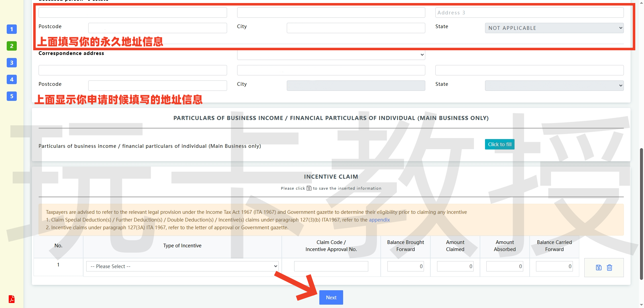644x308 pixels.
Task: Focus Claim Code / Incentive Approval No. field
Action: tap(331, 266)
